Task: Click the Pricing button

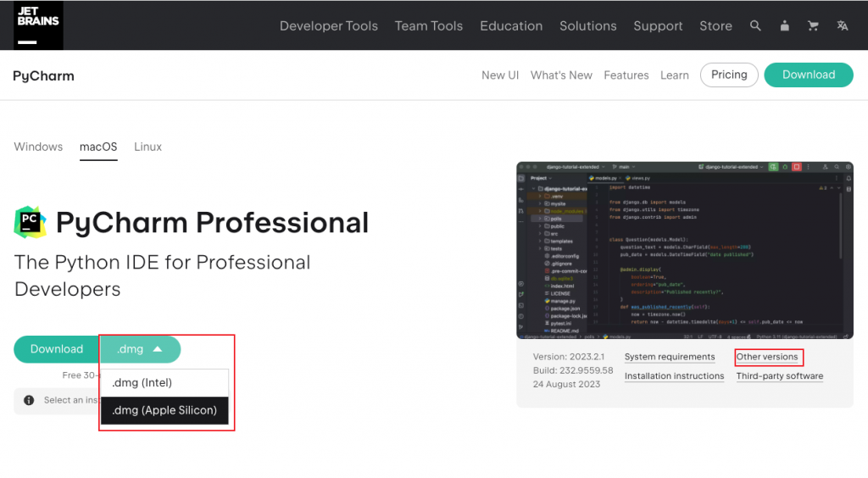Action: tap(729, 75)
